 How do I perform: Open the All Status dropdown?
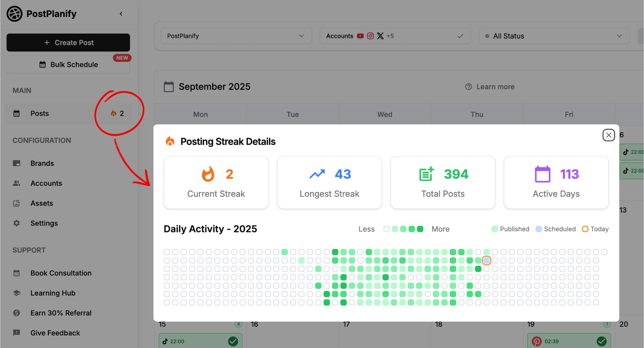(x=554, y=36)
